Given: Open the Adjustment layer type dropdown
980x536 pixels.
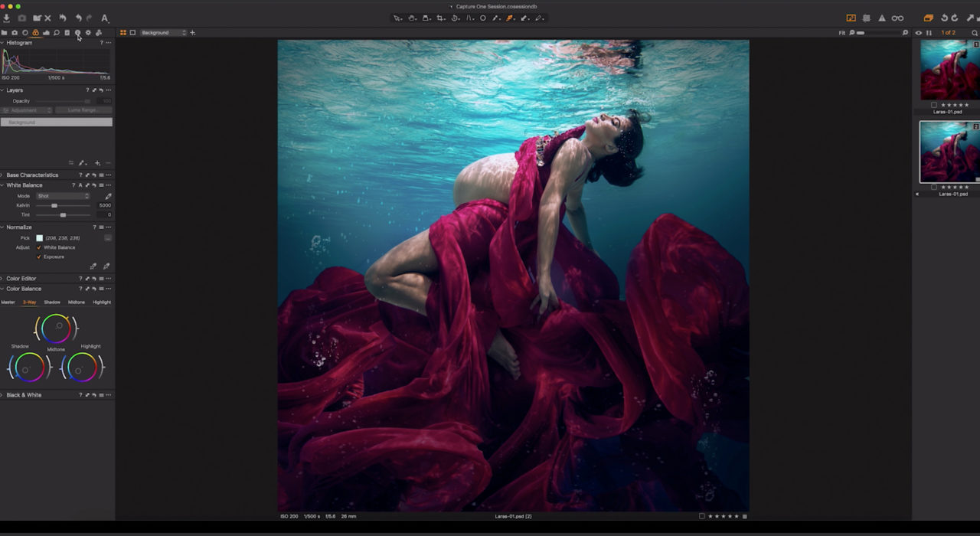Looking at the screenshot, I should pyautogui.click(x=27, y=110).
